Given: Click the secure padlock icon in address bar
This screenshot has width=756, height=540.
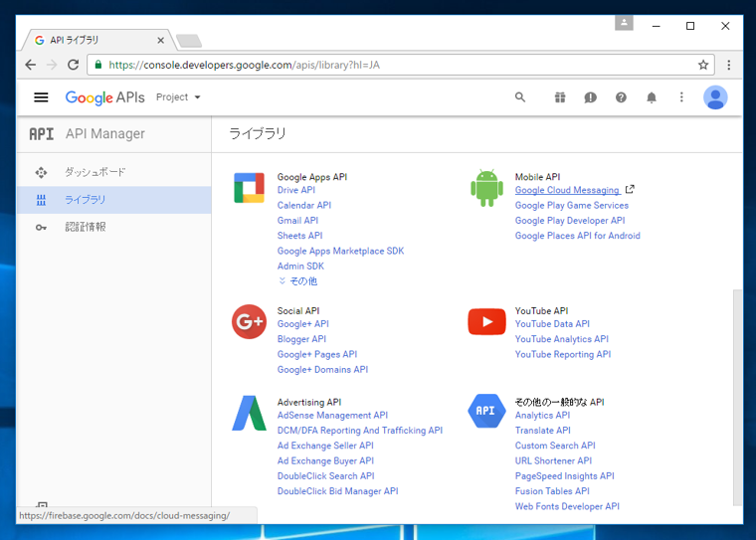Looking at the screenshot, I should click(97, 65).
